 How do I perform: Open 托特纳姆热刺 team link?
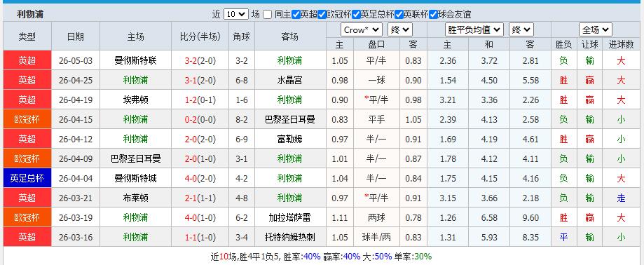pyautogui.click(x=290, y=237)
